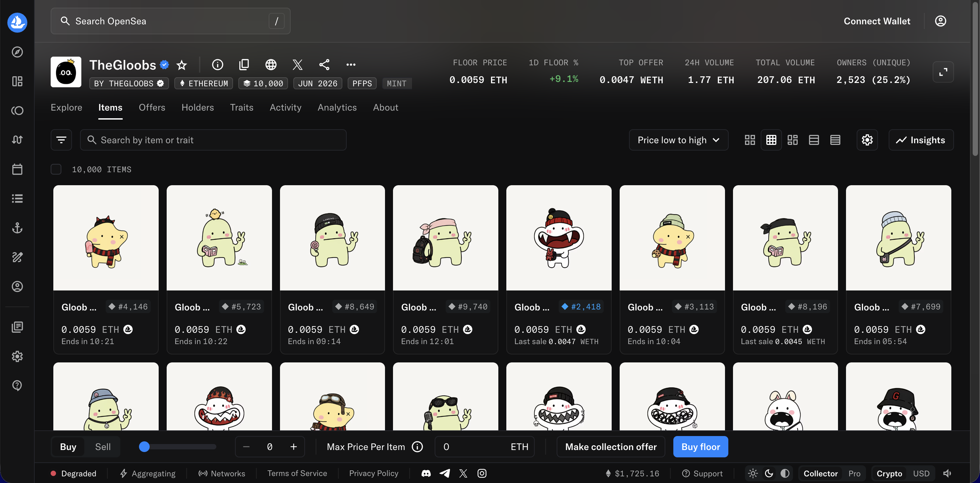Enable dark theme moon toggle
This screenshot has width=980, height=483.
[769, 473]
